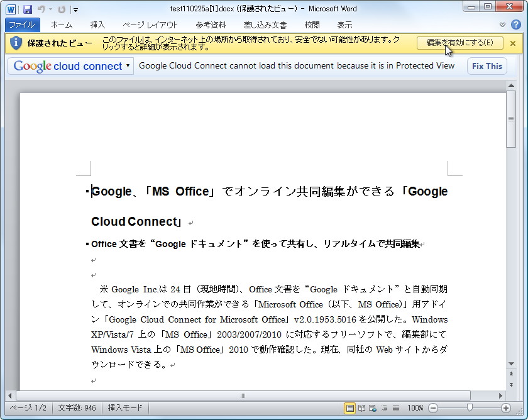This screenshot has width=528, height=420.
Task: Open the Undo history dropdown arrow
Action: [x=50, y=9]
